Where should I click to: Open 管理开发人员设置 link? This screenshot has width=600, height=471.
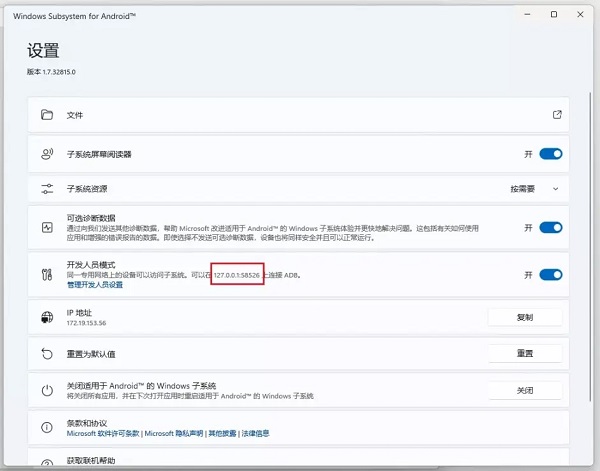(94, 285)
